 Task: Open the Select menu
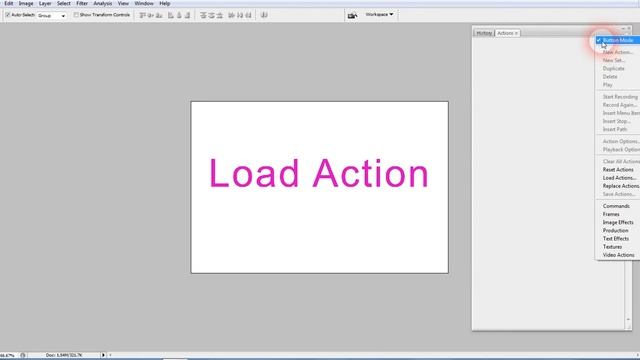pyautogui.click(x=64, y=3)
